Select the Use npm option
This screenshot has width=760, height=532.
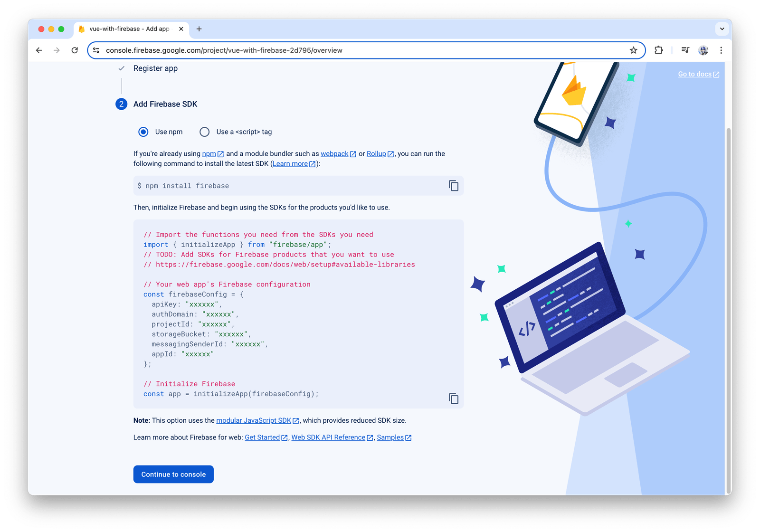[143, 132]
